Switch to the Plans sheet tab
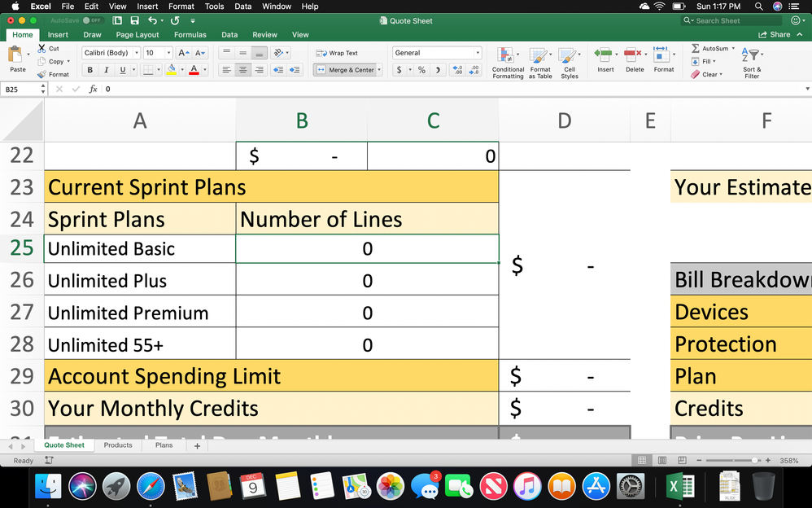The image size is (812, 508). pyautogui.click(x=164, y=445)
